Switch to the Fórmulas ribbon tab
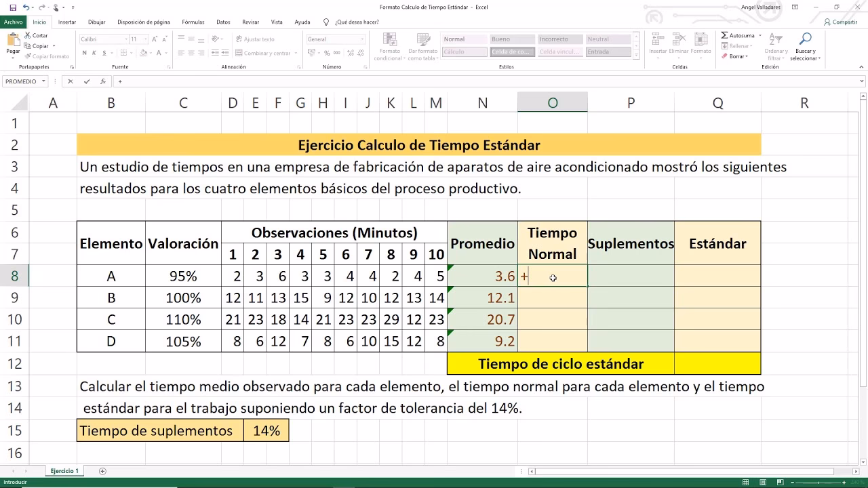 (193, 22)
